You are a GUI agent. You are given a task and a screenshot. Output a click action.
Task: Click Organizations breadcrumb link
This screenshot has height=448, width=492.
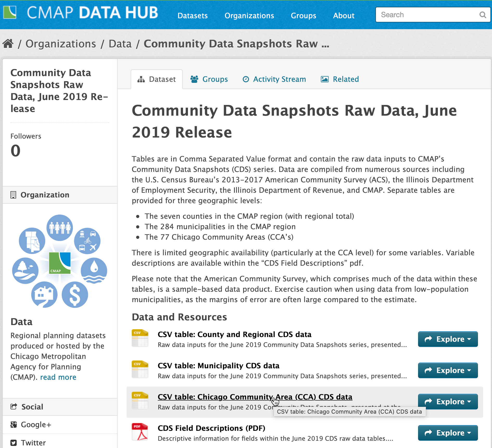click(61, 44)
